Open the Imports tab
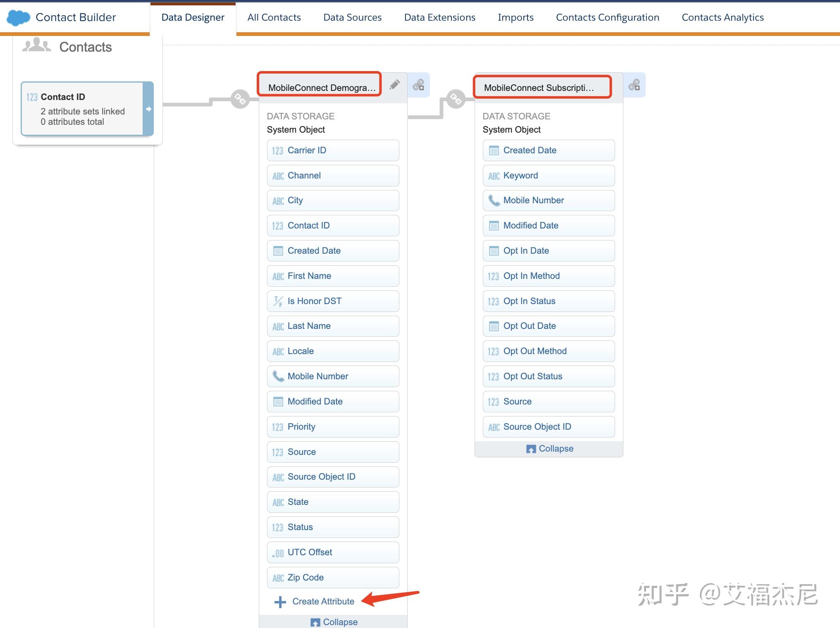Screen dimensions: 840x628 click(516, 17)
